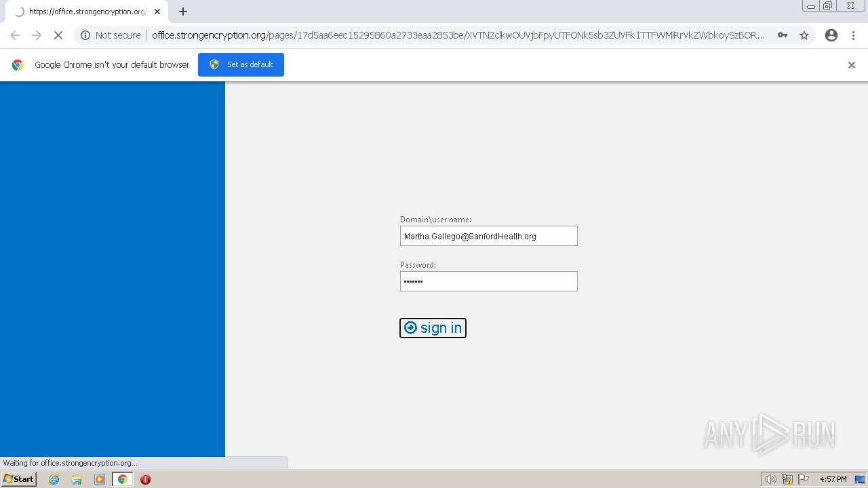Open the Windows Start menu

pyautogui.click(x=19, y=479)
